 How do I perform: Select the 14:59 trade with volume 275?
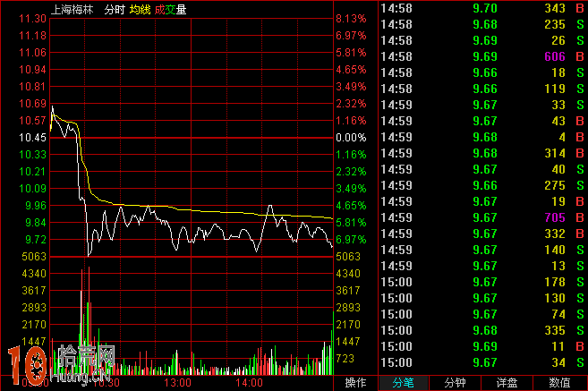pos(482,185)
